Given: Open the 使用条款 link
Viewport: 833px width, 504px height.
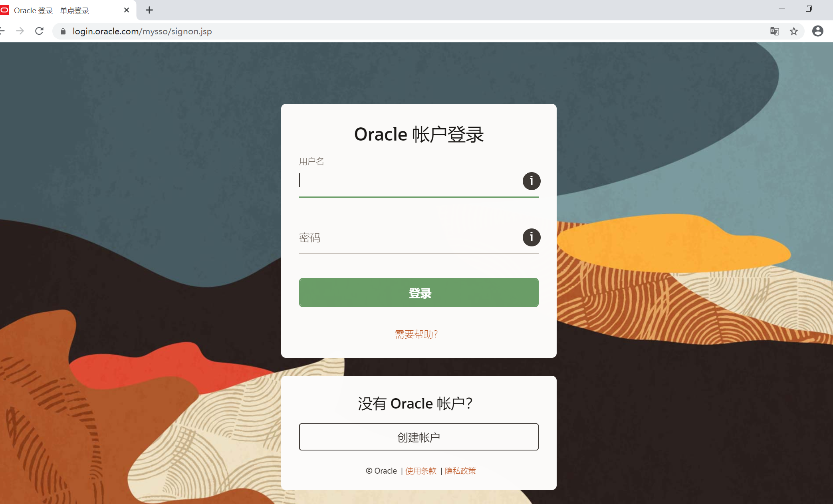Looking at the screenshot, I should tap(420, 471).
